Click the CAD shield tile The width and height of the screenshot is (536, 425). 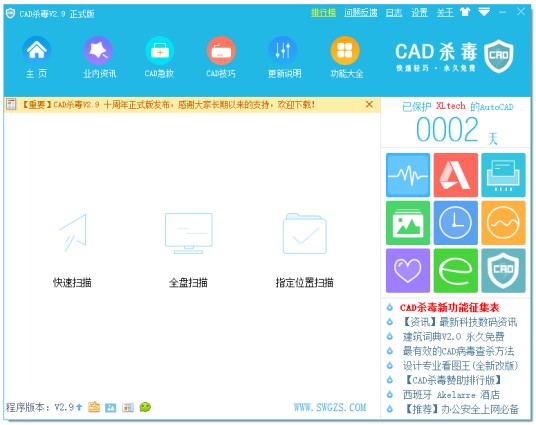pos(503,270)
